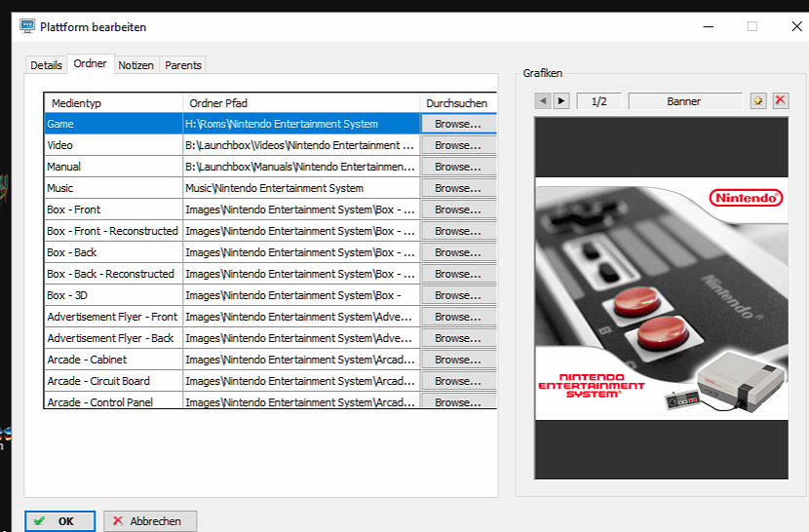Show the previous graphic with left arrow

point(542,101)
